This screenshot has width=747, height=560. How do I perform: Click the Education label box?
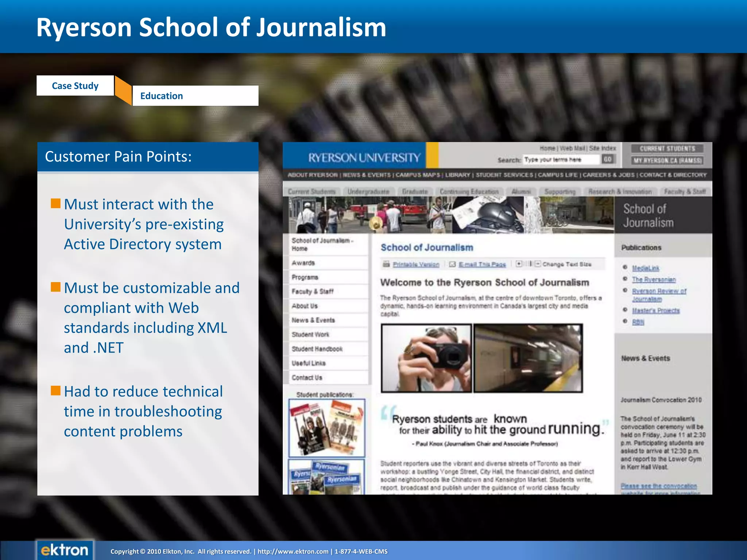point(196,96)
